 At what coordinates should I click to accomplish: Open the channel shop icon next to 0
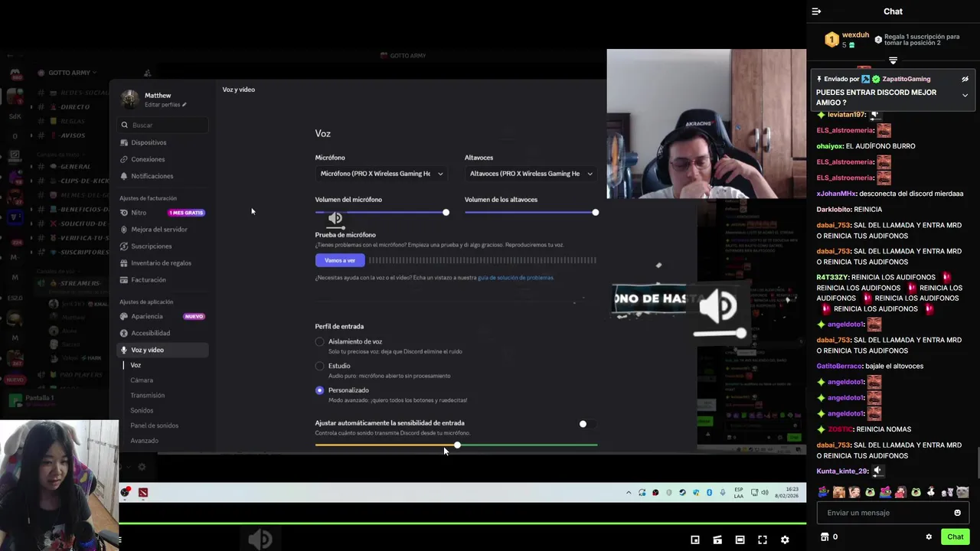pyautogui.click(x=825, y=536)
